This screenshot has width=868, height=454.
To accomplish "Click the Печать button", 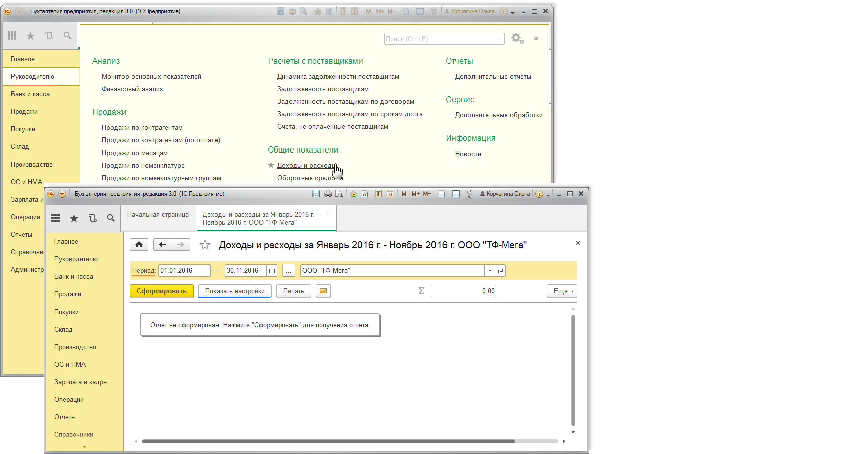I will coord(294,291).
